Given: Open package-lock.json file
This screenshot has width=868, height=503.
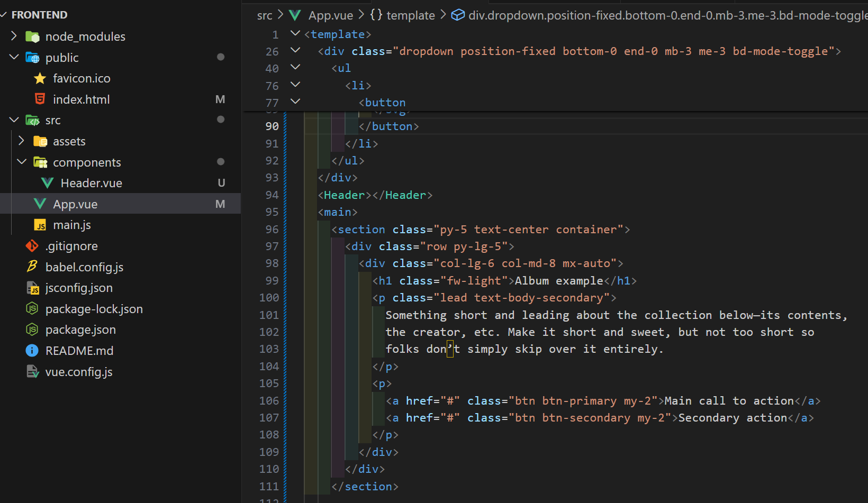Looking at the screenshot, I should (x=94, y=308).
